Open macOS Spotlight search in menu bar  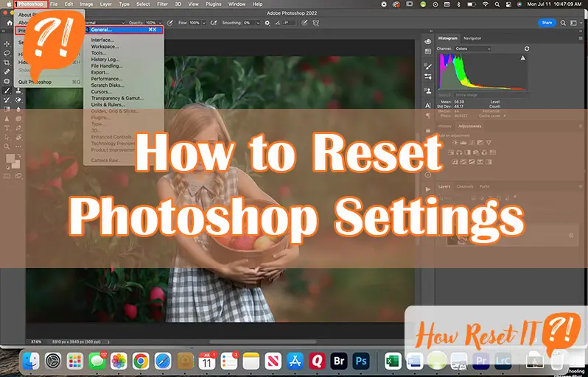[x=497, y=4]
